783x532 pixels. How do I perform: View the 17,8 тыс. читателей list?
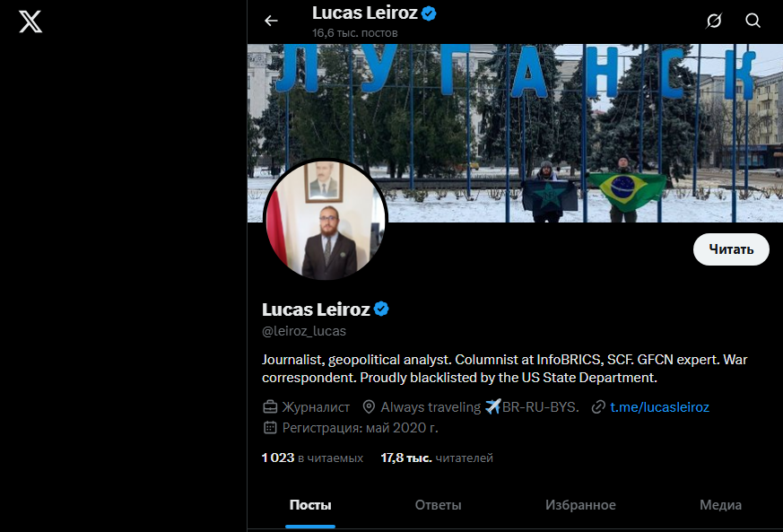coord(437,458)
